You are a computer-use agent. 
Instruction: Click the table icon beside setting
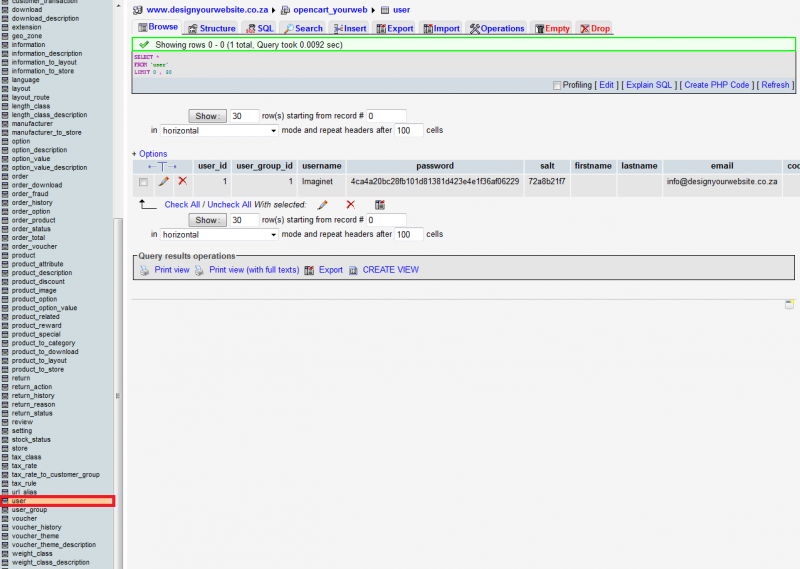[5, 431]
